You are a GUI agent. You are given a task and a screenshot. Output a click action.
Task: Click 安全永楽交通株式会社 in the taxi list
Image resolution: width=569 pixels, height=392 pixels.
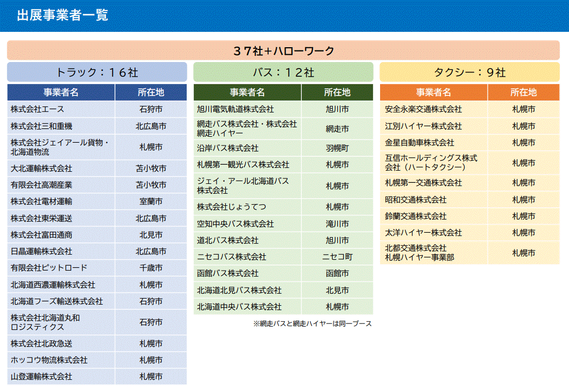point(423,109)
